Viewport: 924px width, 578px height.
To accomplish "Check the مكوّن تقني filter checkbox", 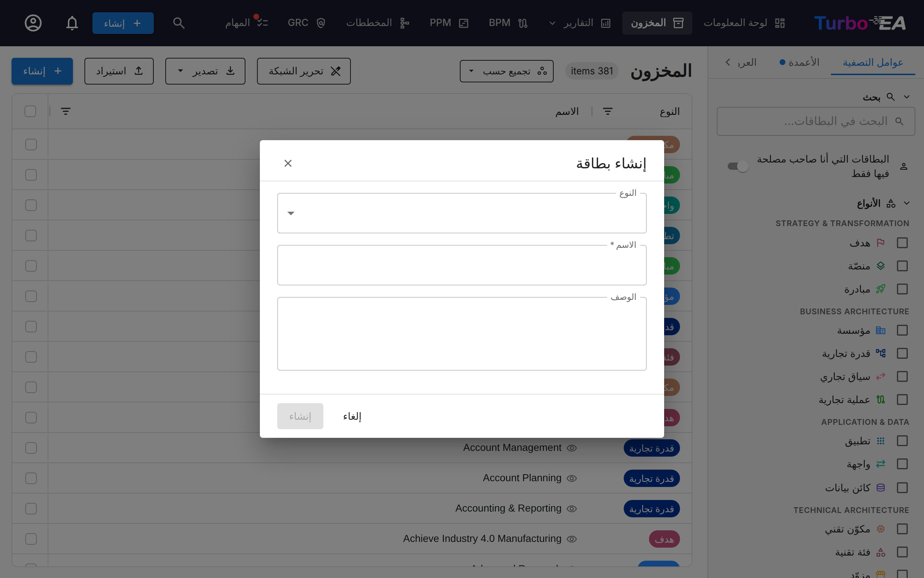I will point(902,529).
